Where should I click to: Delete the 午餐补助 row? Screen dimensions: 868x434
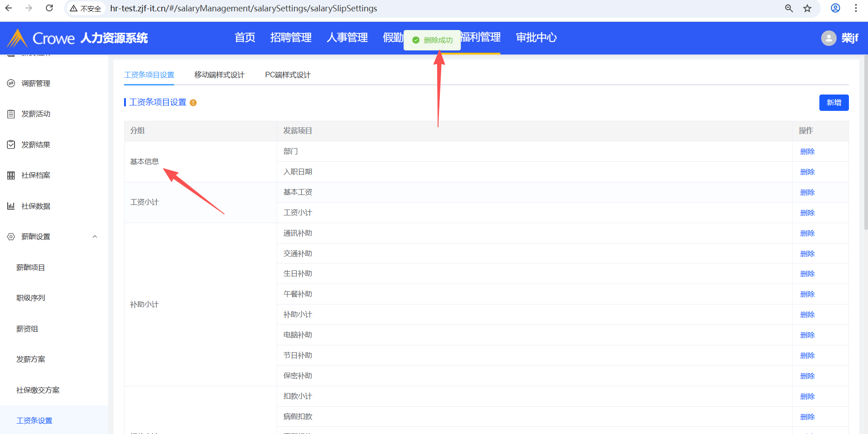point(808,294)
